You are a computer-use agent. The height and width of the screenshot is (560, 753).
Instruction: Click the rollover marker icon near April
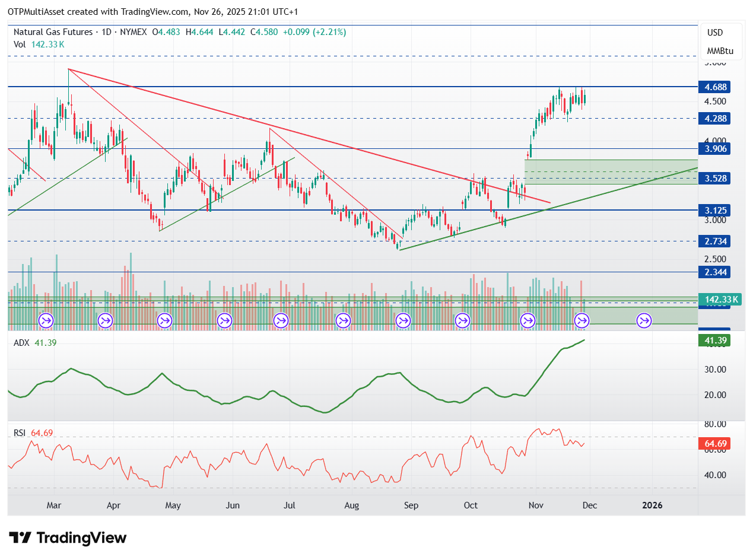106,321
